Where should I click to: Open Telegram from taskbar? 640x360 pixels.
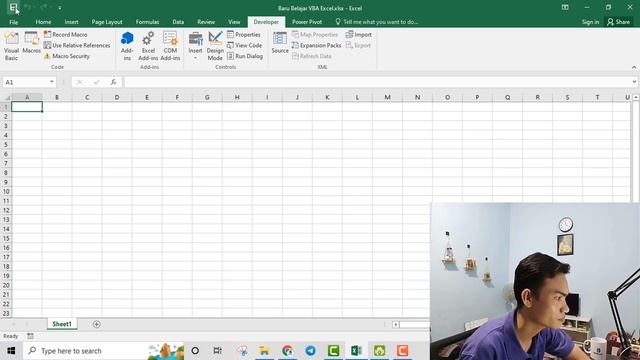(311, 351)
